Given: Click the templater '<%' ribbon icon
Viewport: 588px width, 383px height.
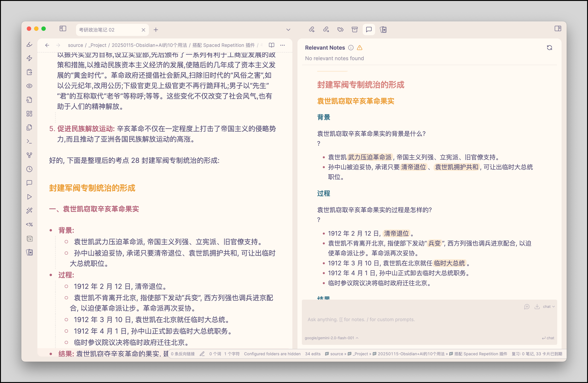Looking at the screenshot, I should pyautogui.click(x=29, y=225).
